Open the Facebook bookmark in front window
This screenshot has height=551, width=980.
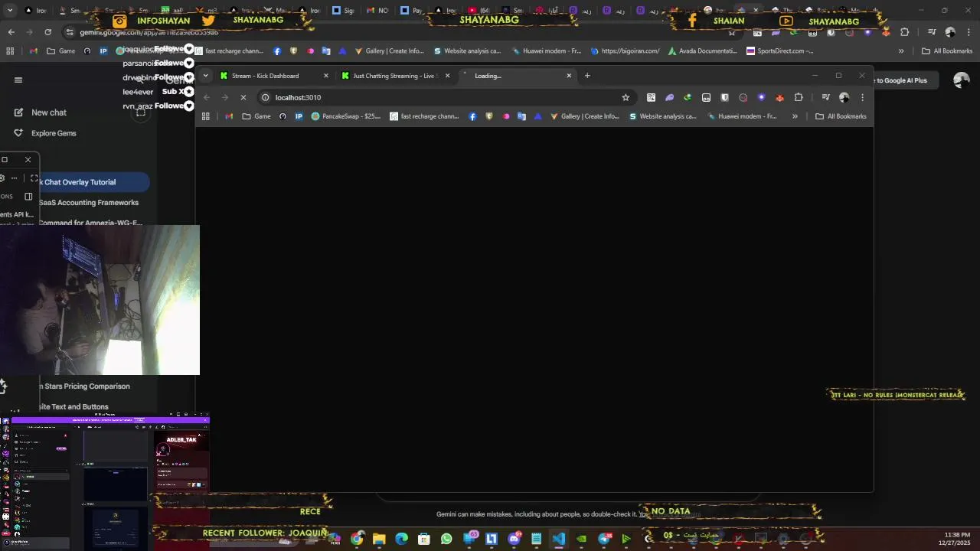click(472, 116)
